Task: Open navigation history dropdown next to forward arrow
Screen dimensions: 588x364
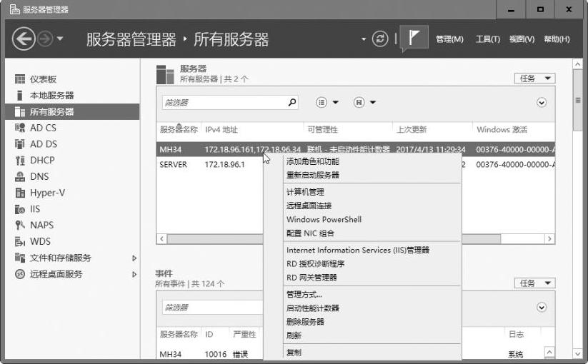Action: pos(60,39)
